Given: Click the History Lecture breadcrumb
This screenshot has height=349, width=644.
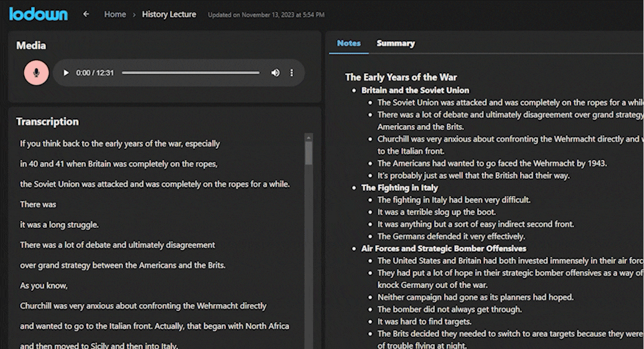Looking at the screenshot, I should pyautogui.click(x=169, y=15).
